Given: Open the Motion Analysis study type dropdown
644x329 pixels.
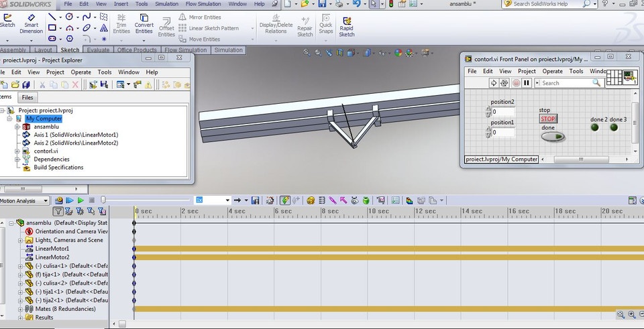Looking at the screenshot, I should click(x=45, y=200).
